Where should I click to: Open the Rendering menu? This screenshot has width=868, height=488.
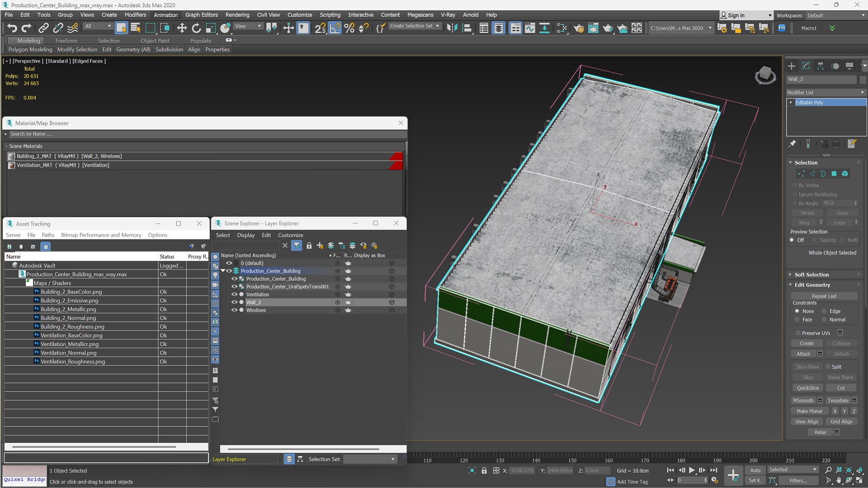point(237,15)
